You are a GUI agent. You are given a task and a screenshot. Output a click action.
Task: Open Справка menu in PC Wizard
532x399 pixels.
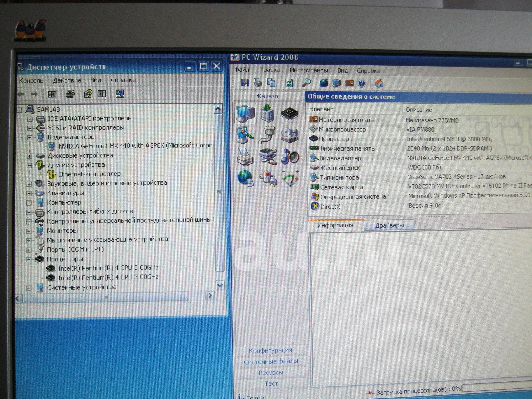click(368, 71)
